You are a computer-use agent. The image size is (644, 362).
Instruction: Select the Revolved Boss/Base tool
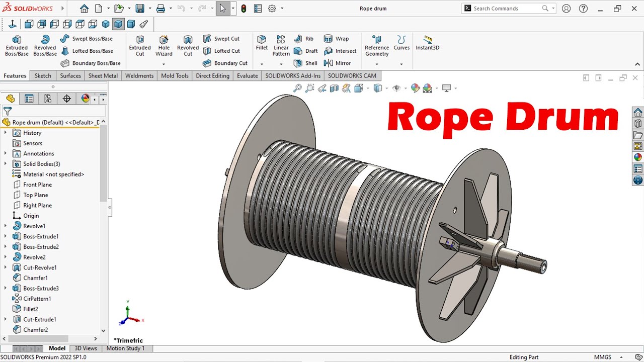click(x=45, y=46)
